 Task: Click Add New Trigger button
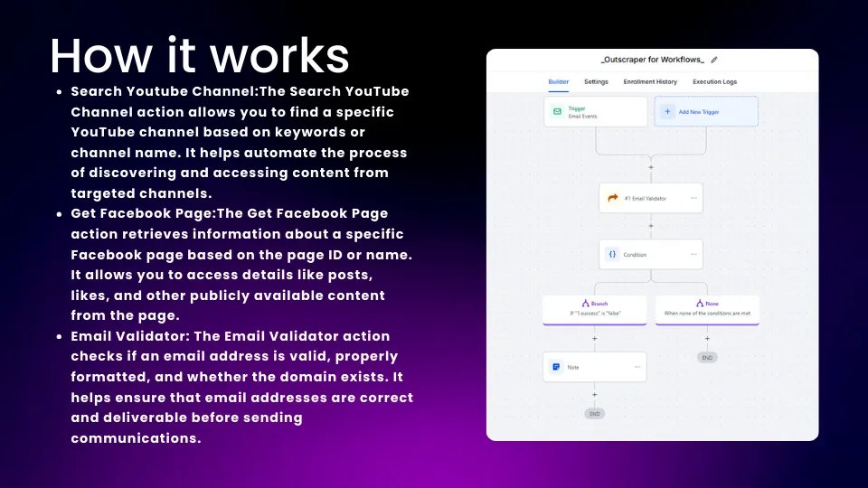pyautogui.click(x=706, y=112)
